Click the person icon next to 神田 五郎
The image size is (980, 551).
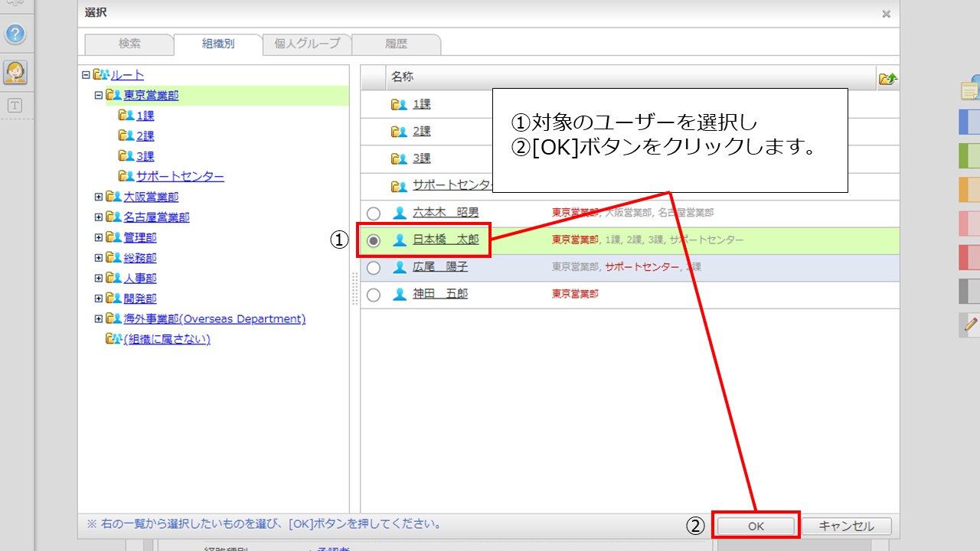pyautogui.click(x=399, y=295)
